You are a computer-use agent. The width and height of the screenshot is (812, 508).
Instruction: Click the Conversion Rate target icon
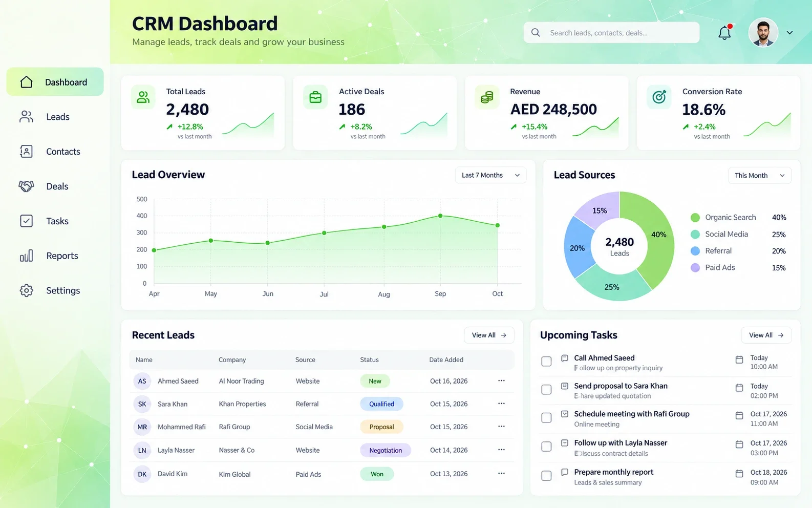coord(659,97)
